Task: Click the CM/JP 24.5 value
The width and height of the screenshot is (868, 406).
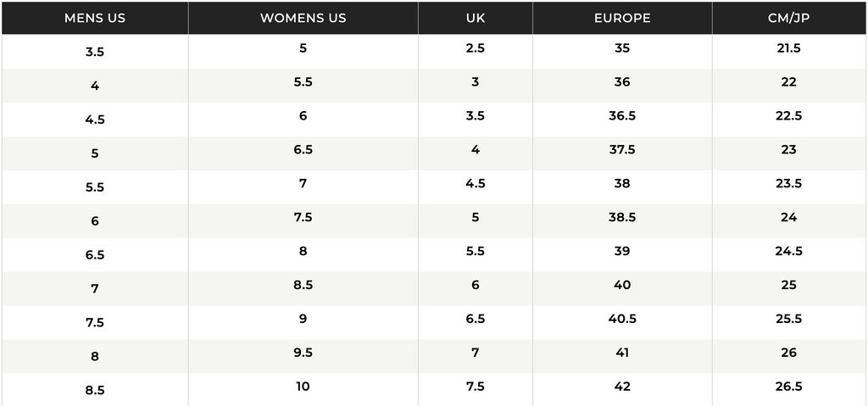Action: tap(789, 251)
